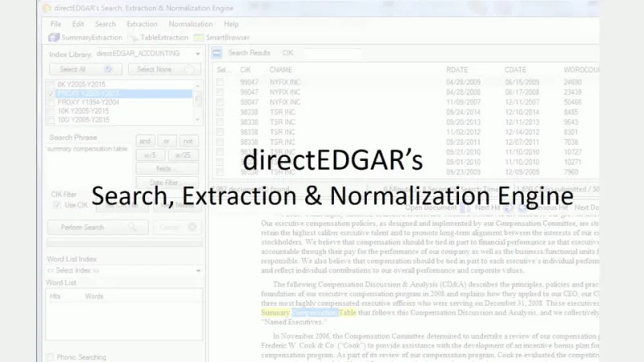Check the PROXY Y1994-Y2004 index
This screenshot has width=644, height=362.
coord(51,102)
